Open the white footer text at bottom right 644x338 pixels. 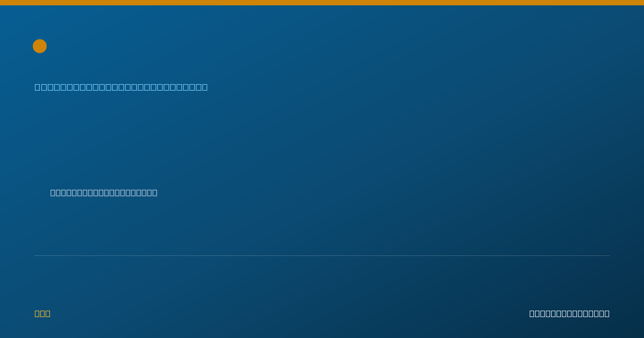[569, 313]
